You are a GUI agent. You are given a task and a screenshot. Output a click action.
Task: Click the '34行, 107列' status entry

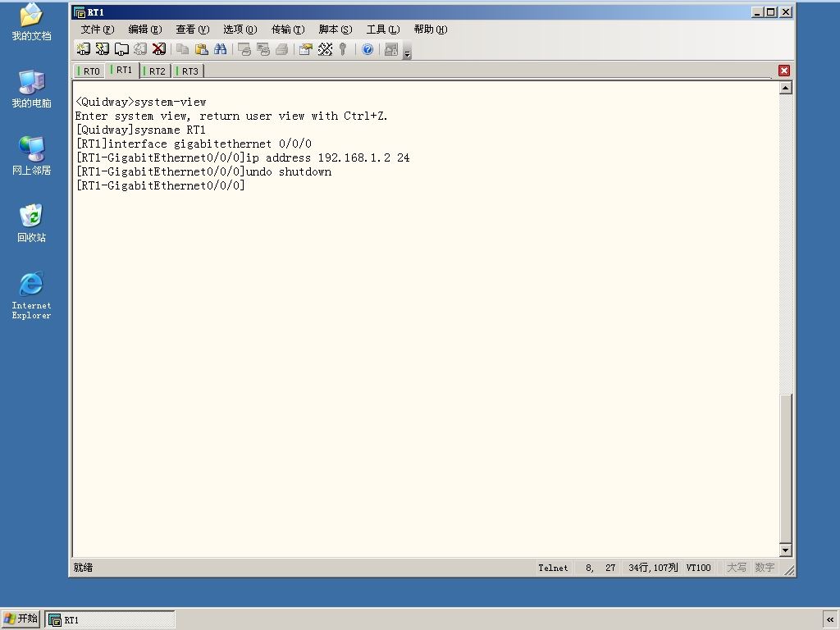(x=653, y=568)
